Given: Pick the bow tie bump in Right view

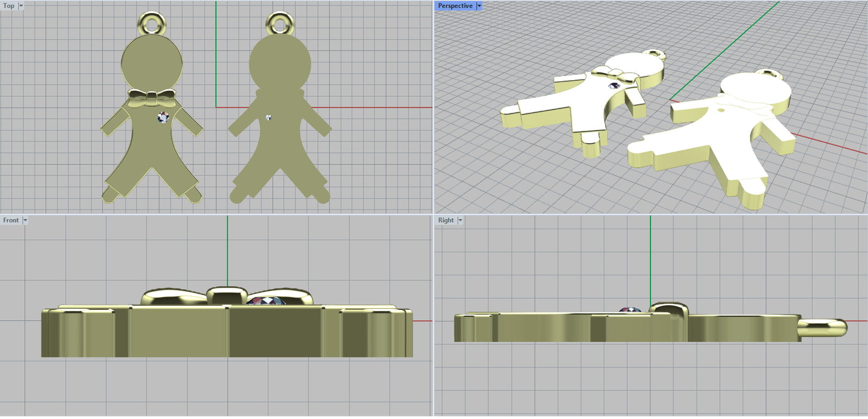Looking at the screenshot, I should point(668,308).
